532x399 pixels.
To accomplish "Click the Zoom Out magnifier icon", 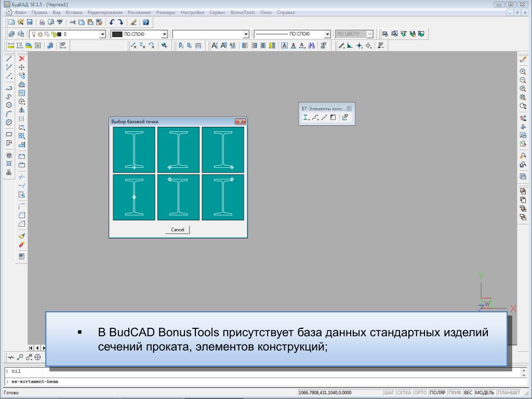I will (x=523, y=80).
